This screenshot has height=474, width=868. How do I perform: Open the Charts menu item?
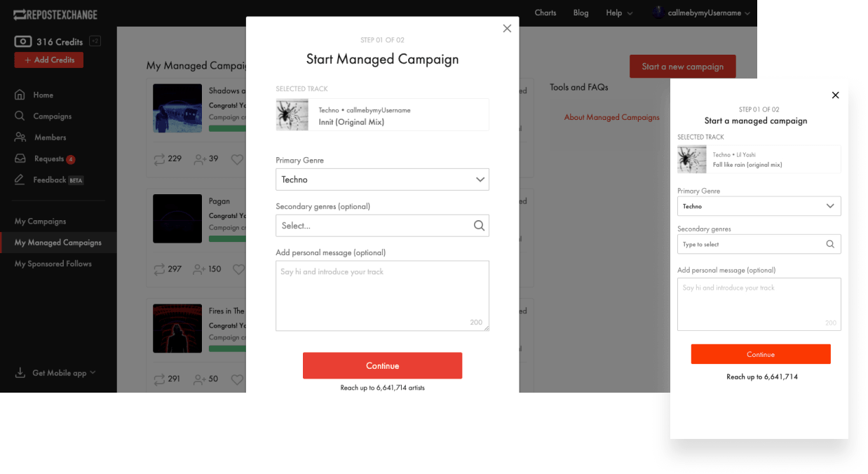pyautogui.click(x=545, y=13)
